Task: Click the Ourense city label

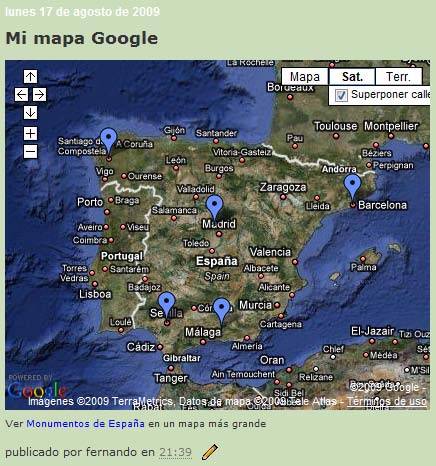Action: pos(145,176)
